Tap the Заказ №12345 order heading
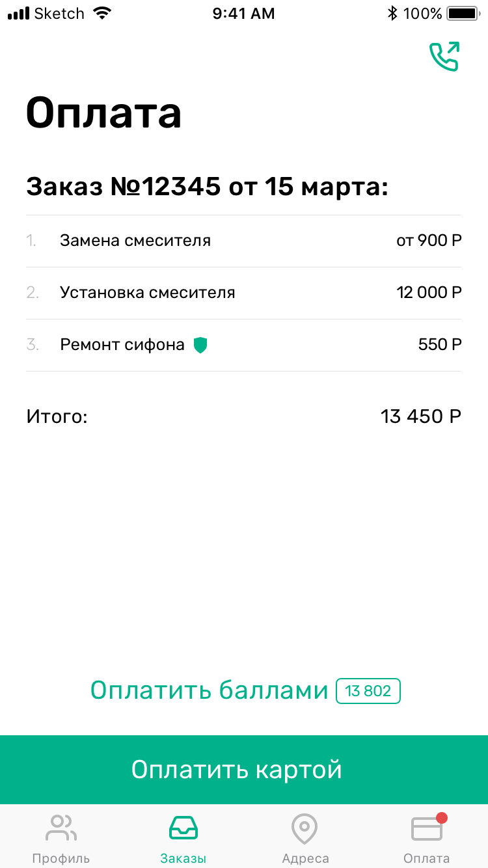 tap(207, 187)
